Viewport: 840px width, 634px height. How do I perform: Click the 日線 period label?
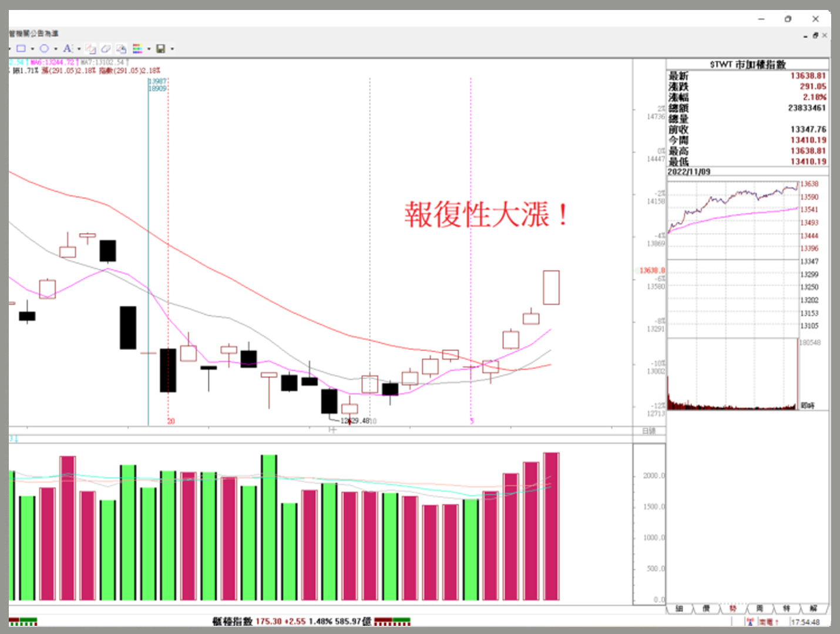pyautogui.click(x=649, y=431)
